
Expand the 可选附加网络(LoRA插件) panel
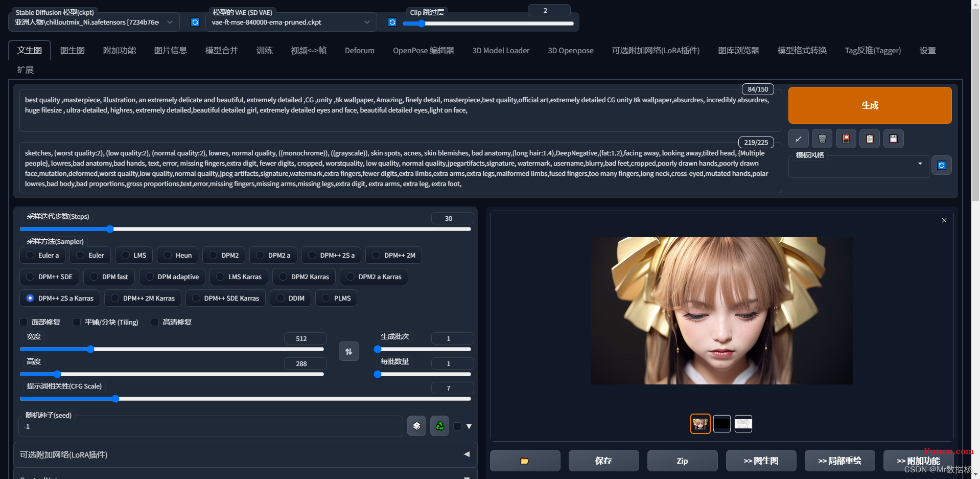(x=245, y=454)
